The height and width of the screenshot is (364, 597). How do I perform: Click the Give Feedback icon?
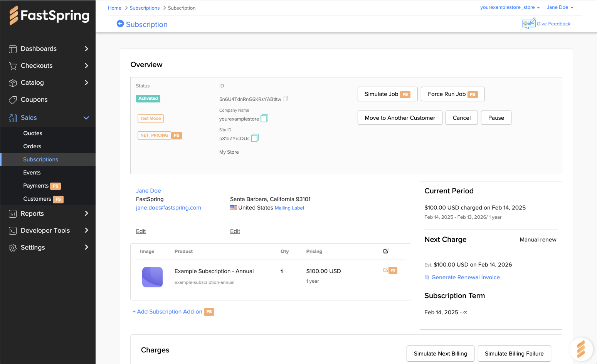click(528, 23)
